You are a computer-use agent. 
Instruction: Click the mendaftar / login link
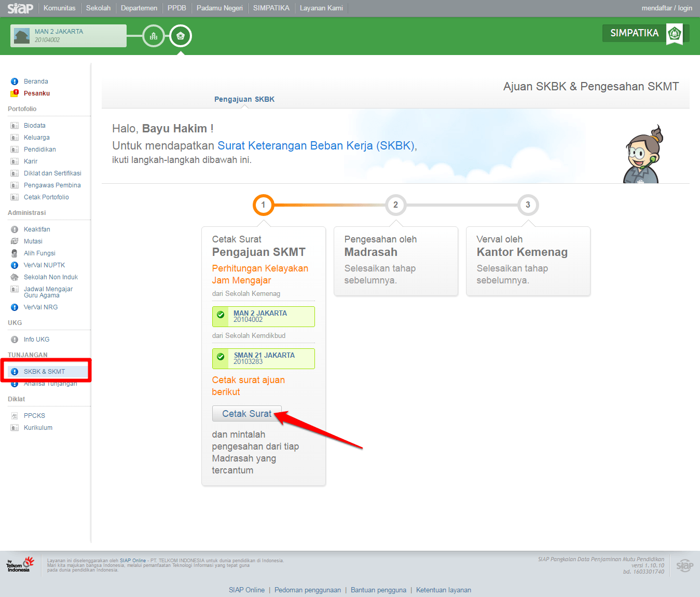pyautogui.click(x=667, y=8)
